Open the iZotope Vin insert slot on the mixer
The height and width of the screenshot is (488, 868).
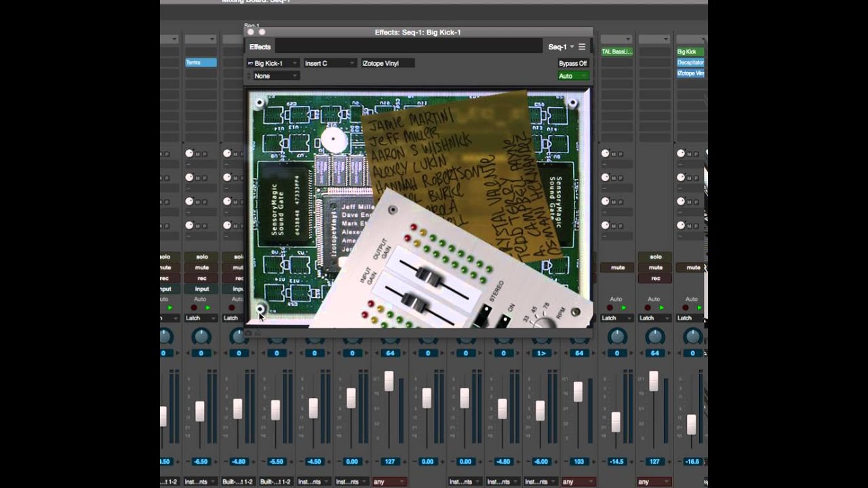pos(690,73)
